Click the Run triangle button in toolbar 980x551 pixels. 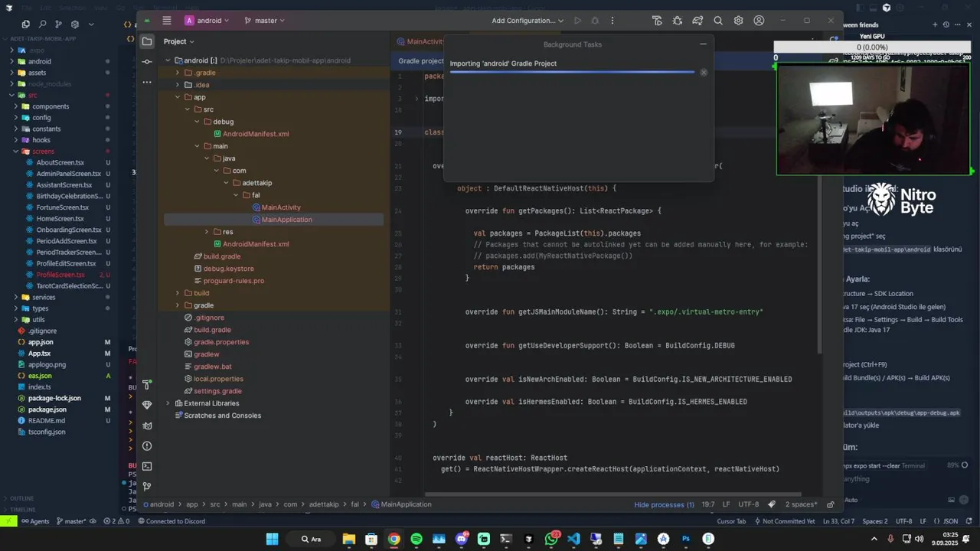(x=578, y=21)
